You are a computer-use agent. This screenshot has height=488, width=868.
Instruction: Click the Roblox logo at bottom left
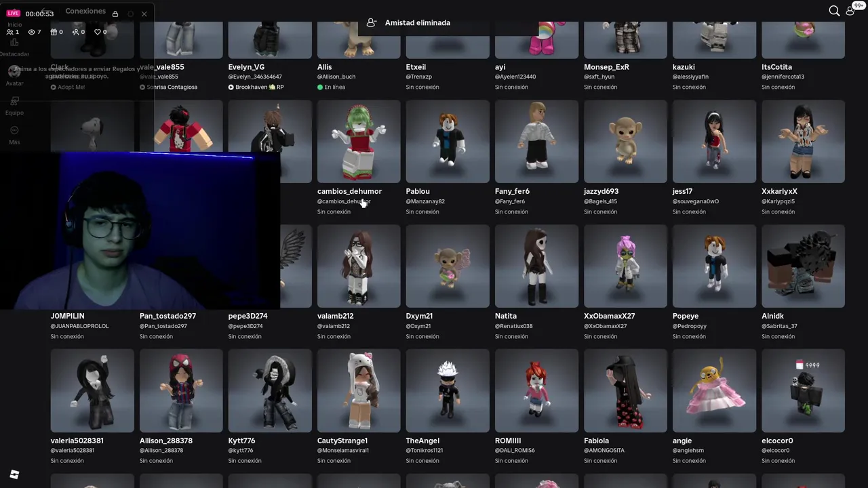(14, 474)
